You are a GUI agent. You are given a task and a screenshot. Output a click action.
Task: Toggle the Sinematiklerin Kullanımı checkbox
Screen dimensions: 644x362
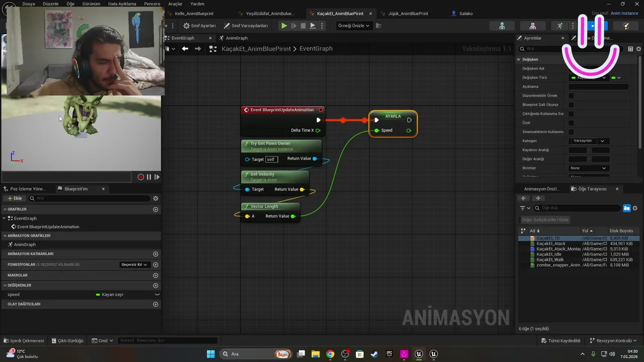(x=571, y=132)
